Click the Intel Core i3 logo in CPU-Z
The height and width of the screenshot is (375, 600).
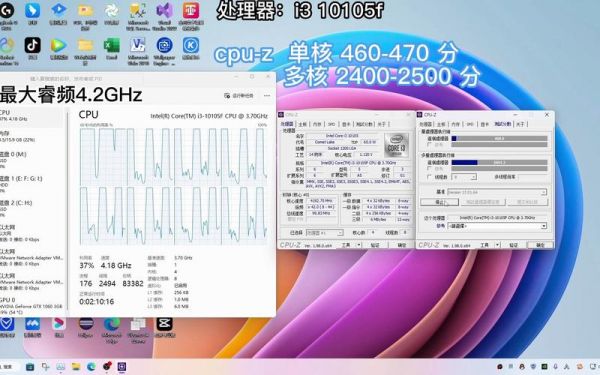point(396,145)
